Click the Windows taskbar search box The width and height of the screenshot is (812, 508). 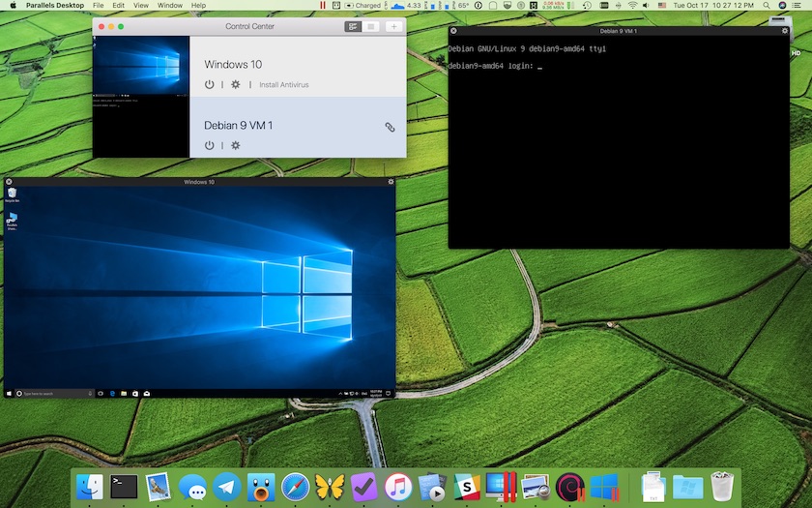pyautogui.click(x=54, y=394)
